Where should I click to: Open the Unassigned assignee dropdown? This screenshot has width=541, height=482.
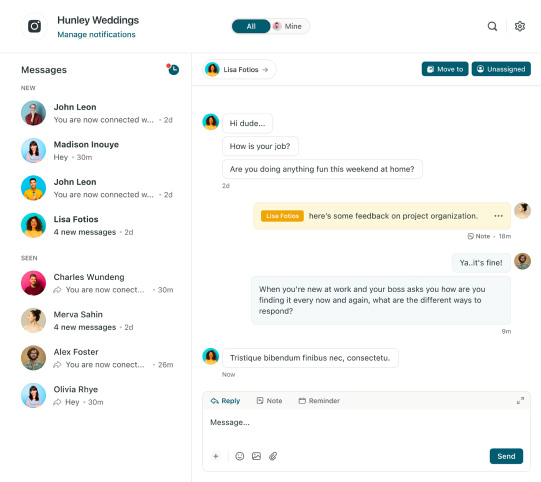point(501,69)
